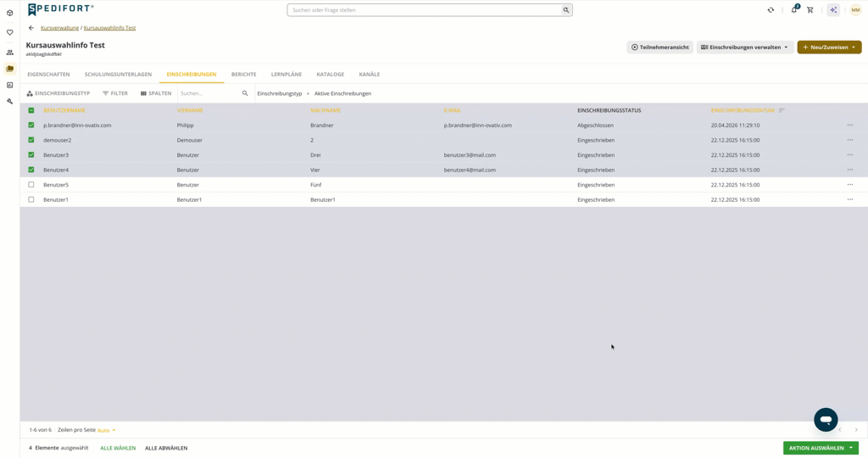Open the heart favorites sidebar icon
Image resolution: width=868 pixels, height=458 pixels.
[9, 32]
